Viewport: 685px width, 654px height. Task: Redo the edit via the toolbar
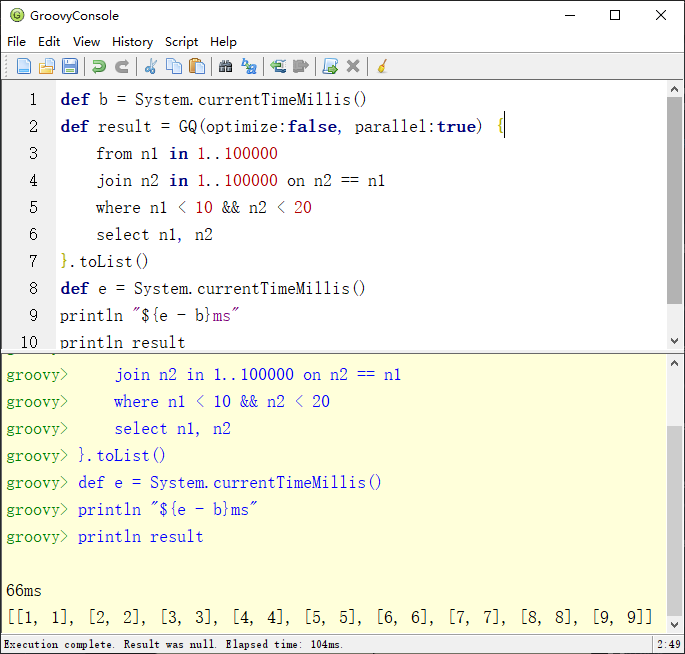click(122, 66)
